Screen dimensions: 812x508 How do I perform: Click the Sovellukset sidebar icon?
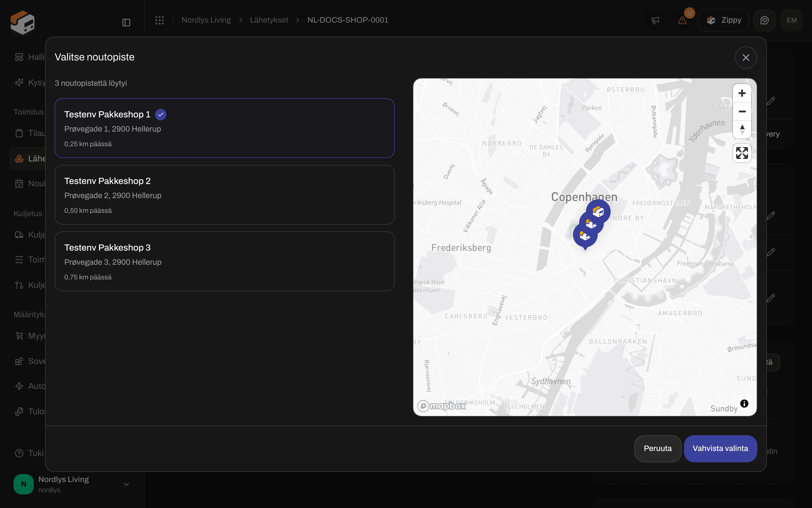coord(19,361)
